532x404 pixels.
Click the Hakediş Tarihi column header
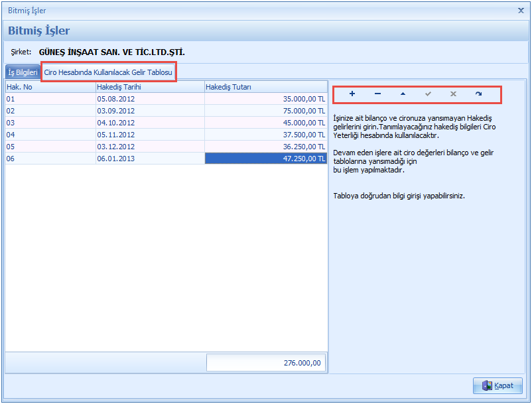point(149,87)
